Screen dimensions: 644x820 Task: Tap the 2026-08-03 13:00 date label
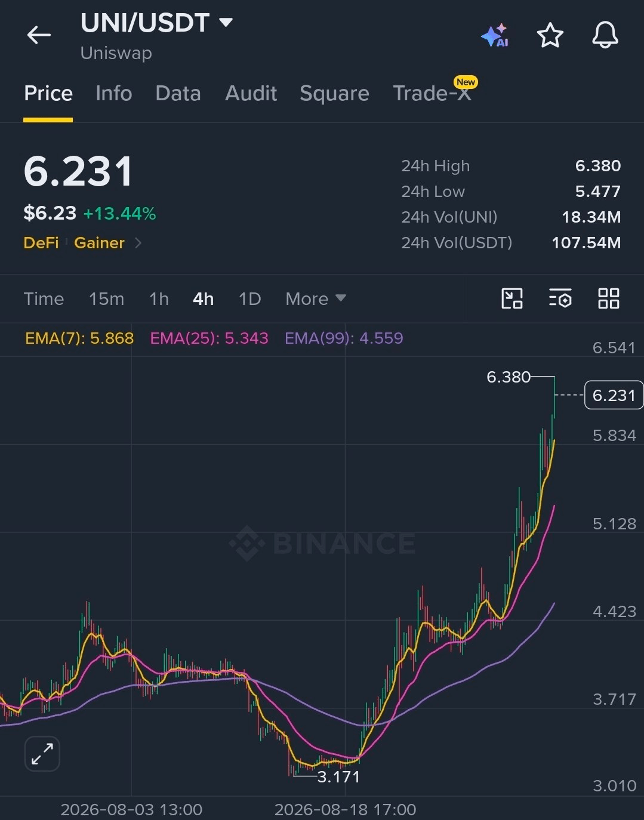point(131,810)
